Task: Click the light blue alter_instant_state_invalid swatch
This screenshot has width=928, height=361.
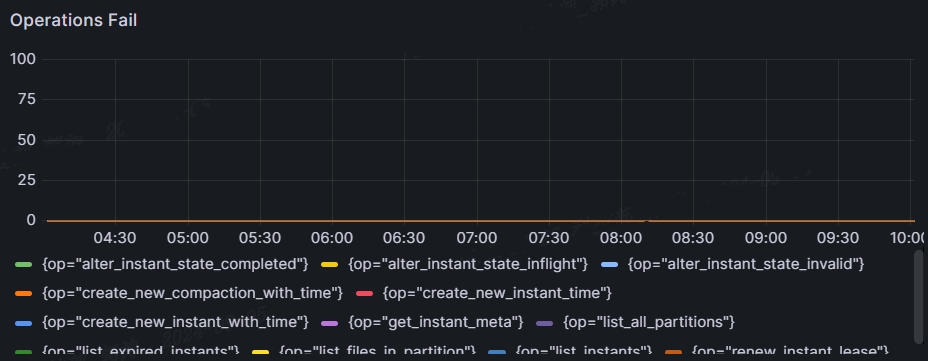Action: point(609,264)
